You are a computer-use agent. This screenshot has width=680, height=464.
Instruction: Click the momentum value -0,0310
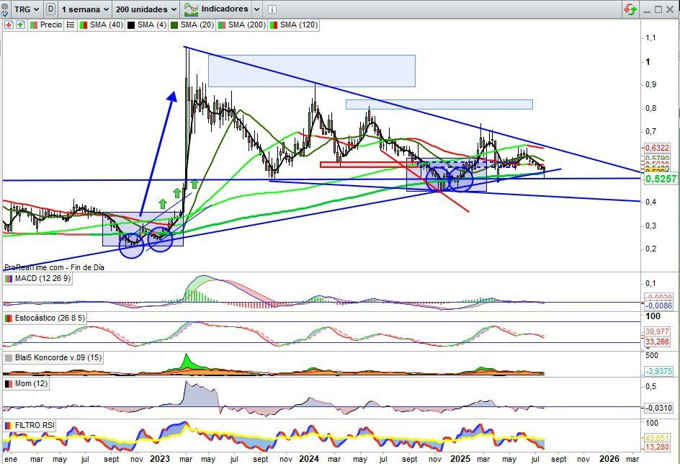659,408
